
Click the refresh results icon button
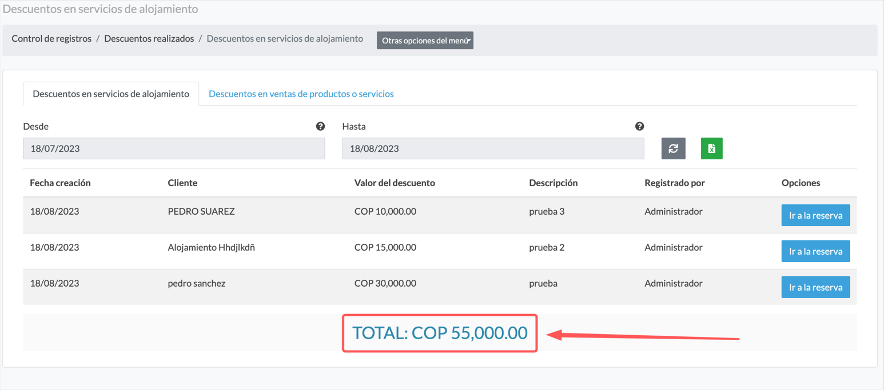(673, 148)
